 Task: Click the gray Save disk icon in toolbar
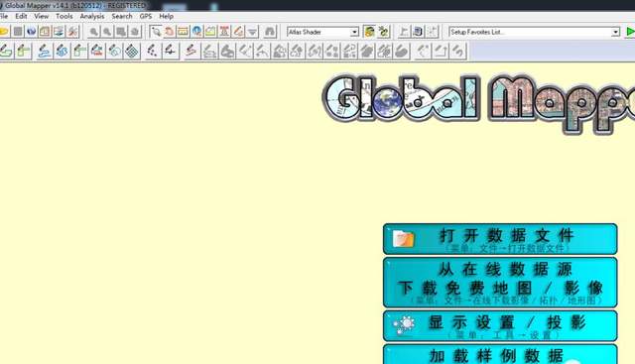pyautogui.click(x=18, y=32)
